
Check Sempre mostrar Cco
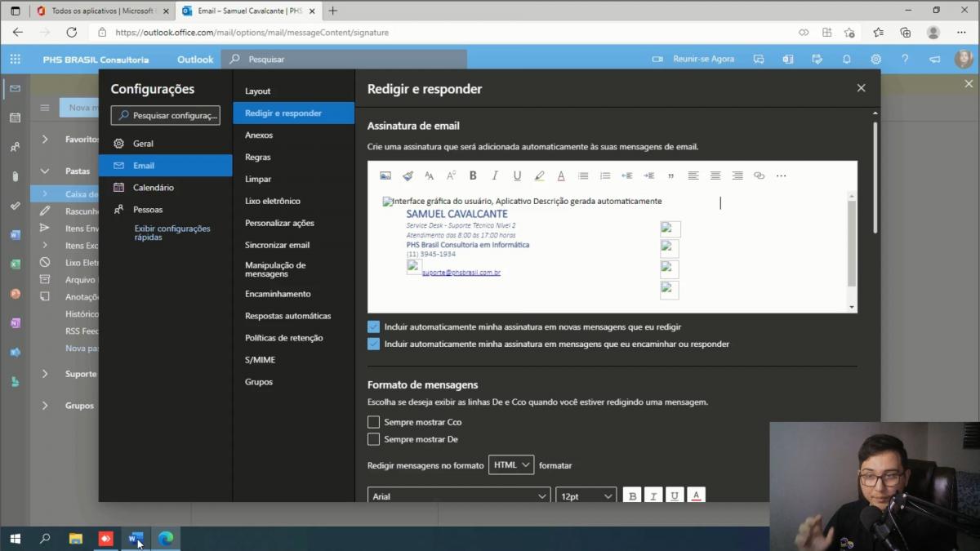click(374, 422)
